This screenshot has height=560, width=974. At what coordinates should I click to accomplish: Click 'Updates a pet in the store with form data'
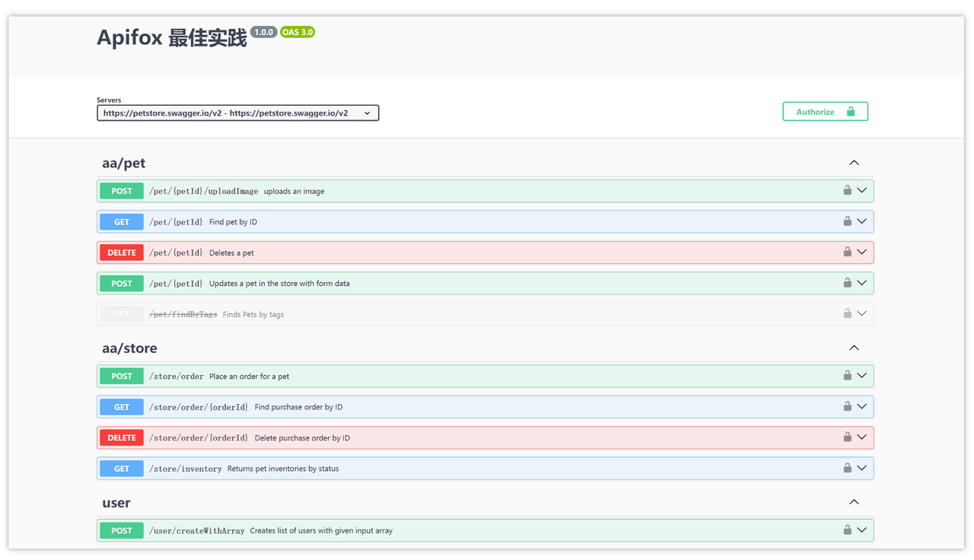(280, 283)
